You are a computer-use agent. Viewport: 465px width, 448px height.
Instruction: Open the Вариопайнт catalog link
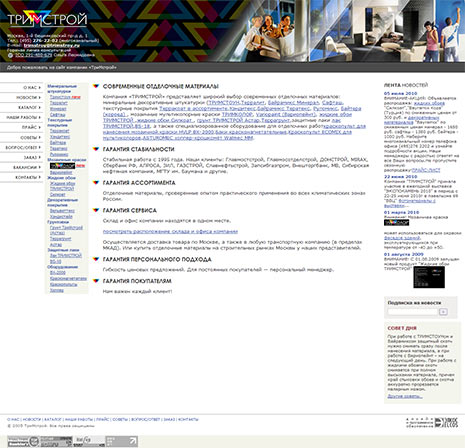pyautogui.click(x=61, y=172)
